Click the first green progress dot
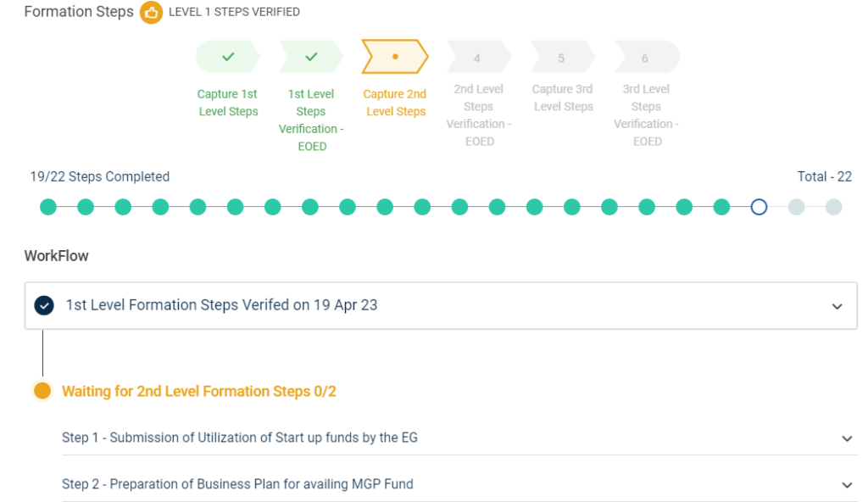The image size is (868, 502). click(x=48, y=207)
